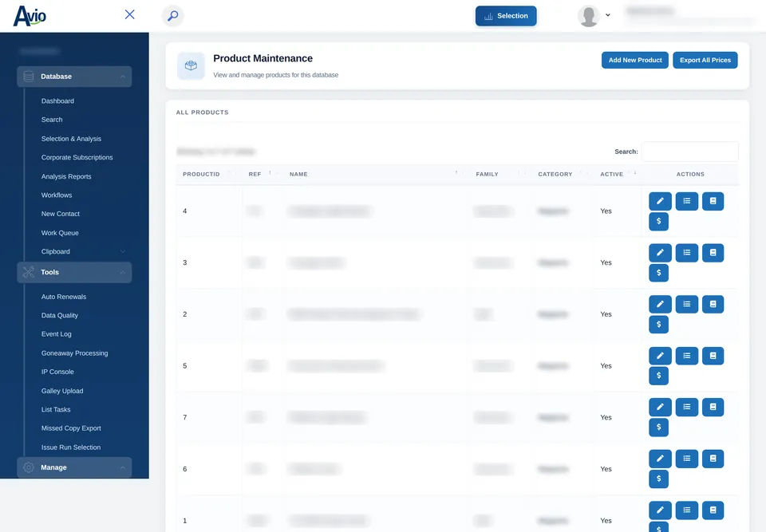Click the Selection button in the header
This screenshot has width=766, height=532.
click(506, 16)
